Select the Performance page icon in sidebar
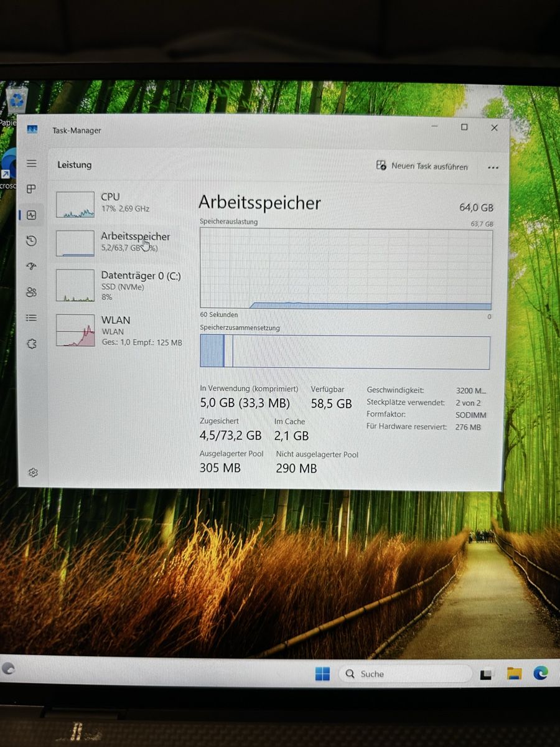Viewport: 560px width, 747px height. [x=32, y=215]
